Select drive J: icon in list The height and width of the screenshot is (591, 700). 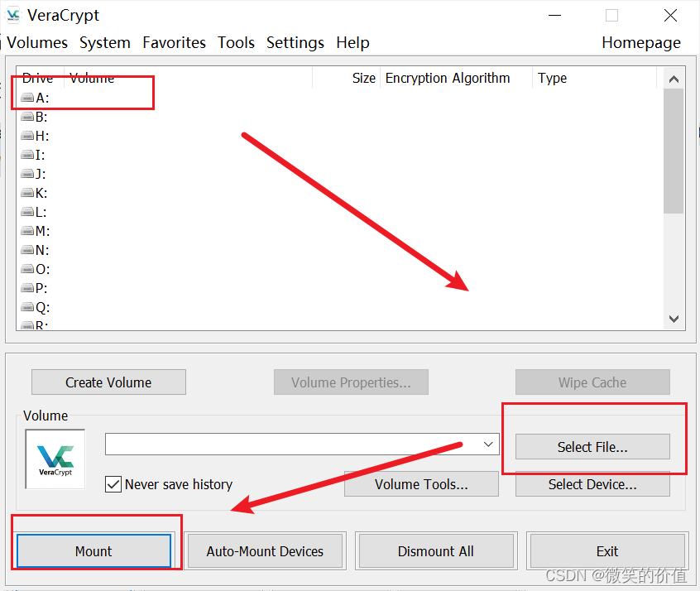27,173
